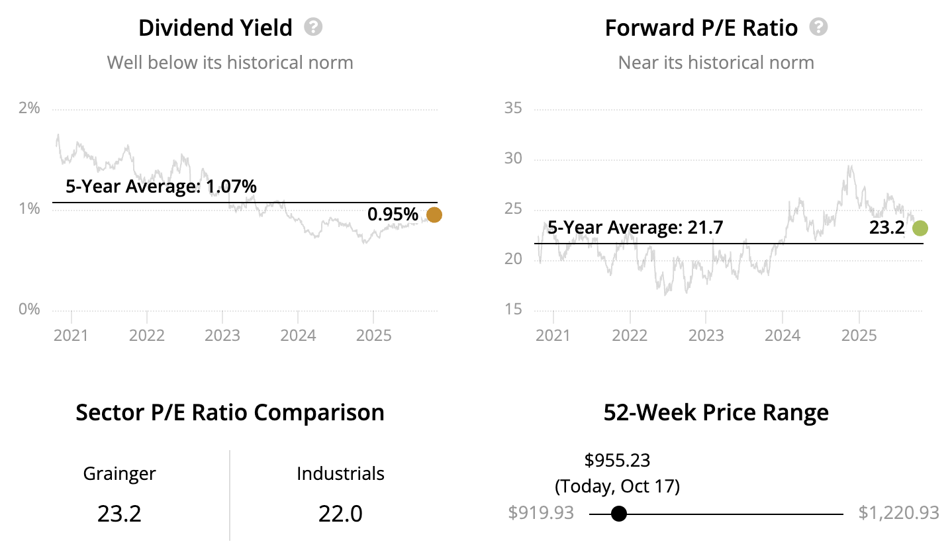Click "Near its historical norm" subtitle

716,62
